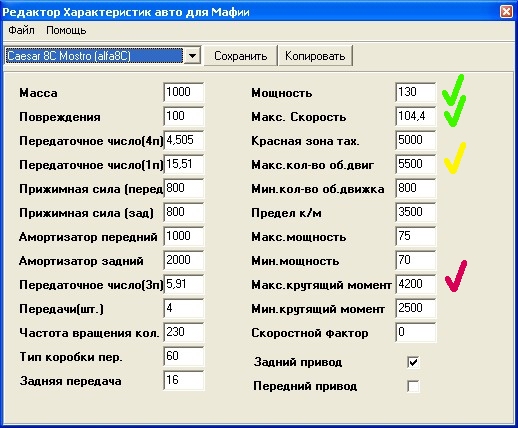This screenshot has width=518, height=428.
Task: Click the Передачи(шт.) input field
Action: [184, 308]
